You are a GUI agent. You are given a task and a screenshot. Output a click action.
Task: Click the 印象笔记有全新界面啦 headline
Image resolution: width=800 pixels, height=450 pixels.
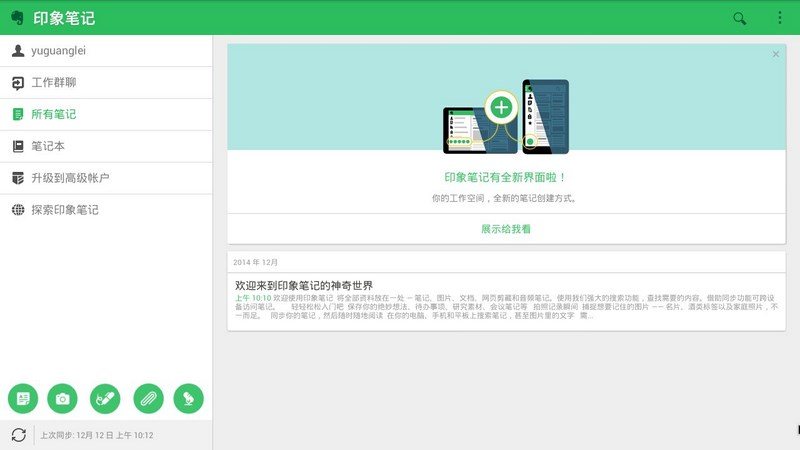505,178
